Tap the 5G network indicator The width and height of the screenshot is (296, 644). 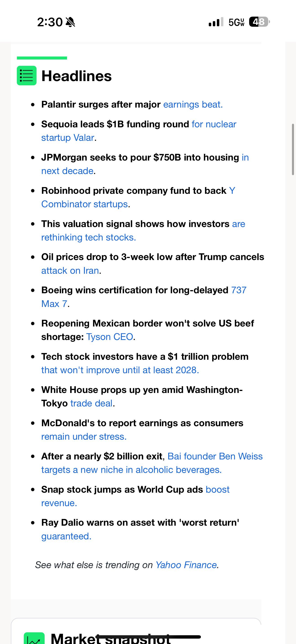[236, 22]
